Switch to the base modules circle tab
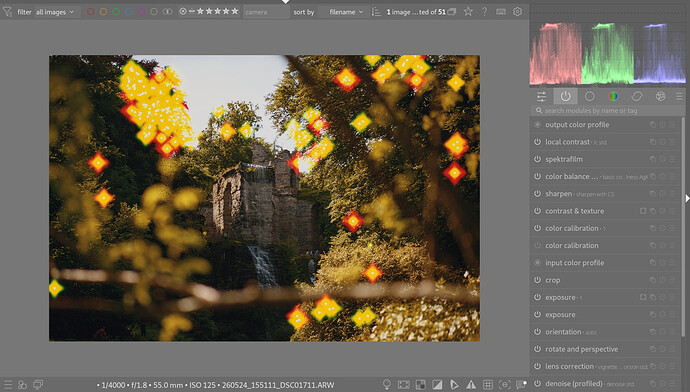 [590, 96]
